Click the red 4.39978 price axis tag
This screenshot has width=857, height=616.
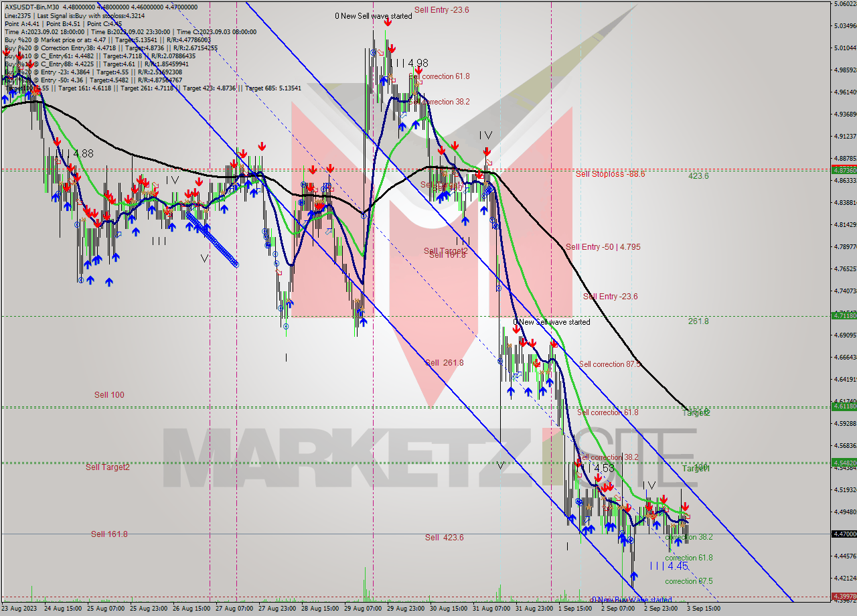(x=844, y=596)
